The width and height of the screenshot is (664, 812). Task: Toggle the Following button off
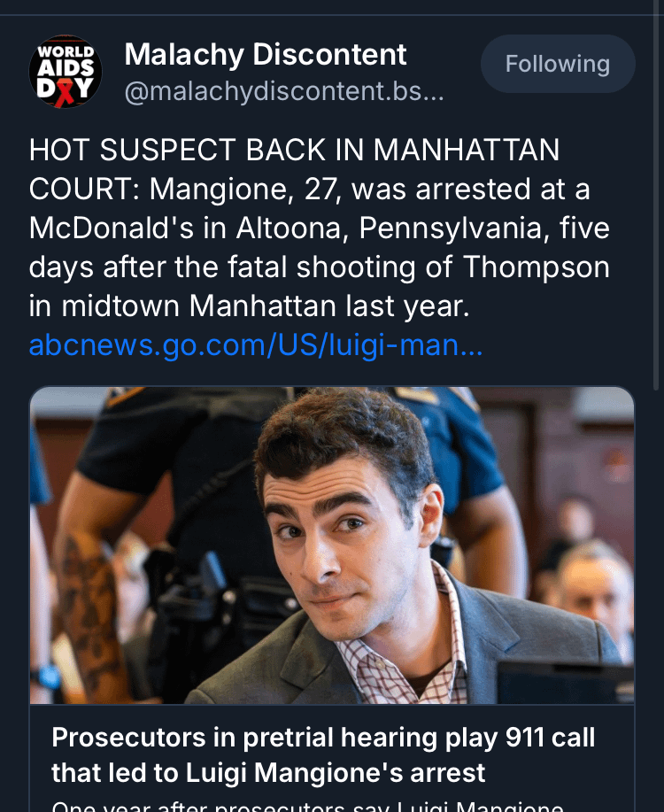tap(558, 64)
